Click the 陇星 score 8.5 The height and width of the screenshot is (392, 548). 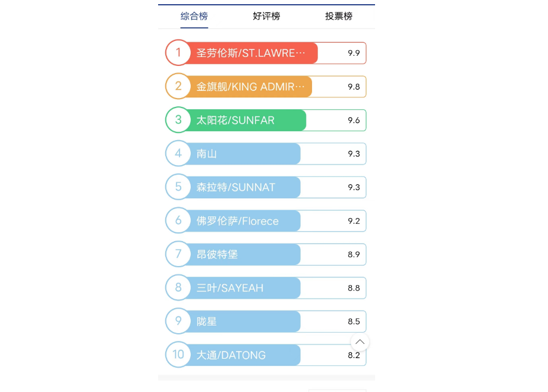354,321
